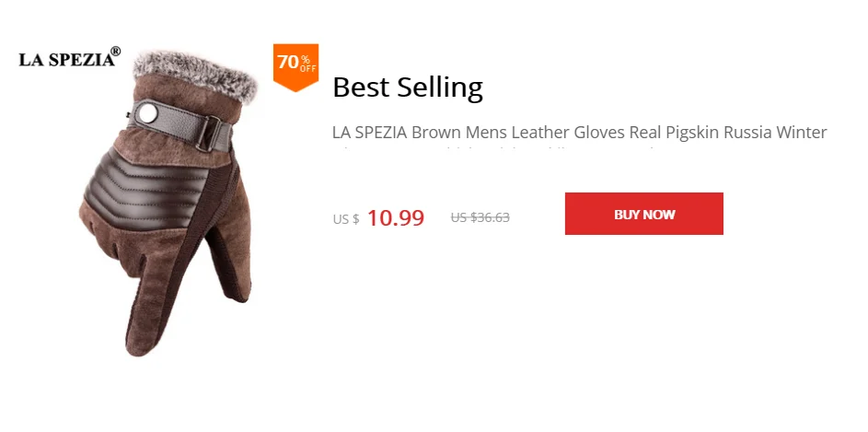Click the orange 70% OFF badge
This screenshot has width=868, height=432.
(295, 66)
